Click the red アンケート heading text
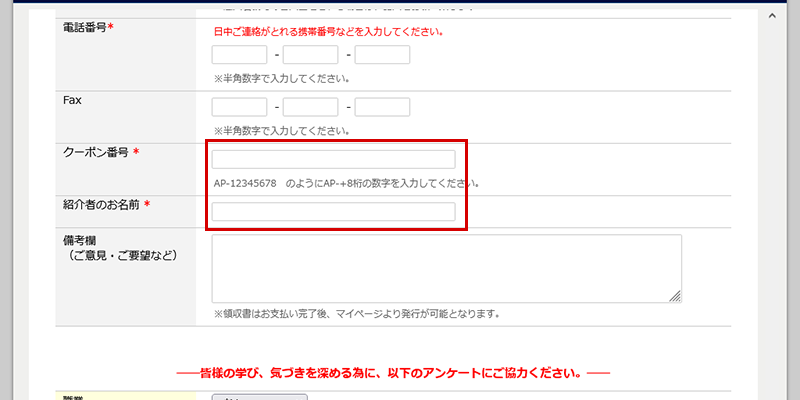This screenshot has height=400, width=800. point(392,373)
